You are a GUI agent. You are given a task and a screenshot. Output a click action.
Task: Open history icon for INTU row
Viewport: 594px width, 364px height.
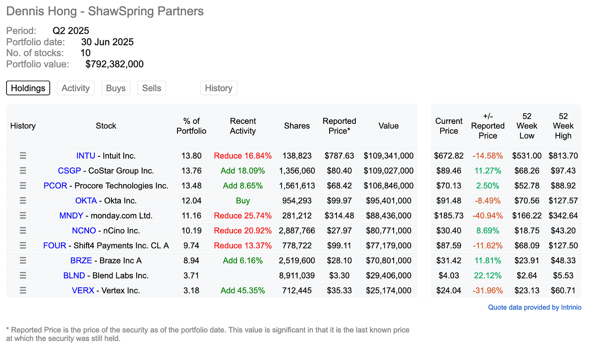(x=23, y=156)
